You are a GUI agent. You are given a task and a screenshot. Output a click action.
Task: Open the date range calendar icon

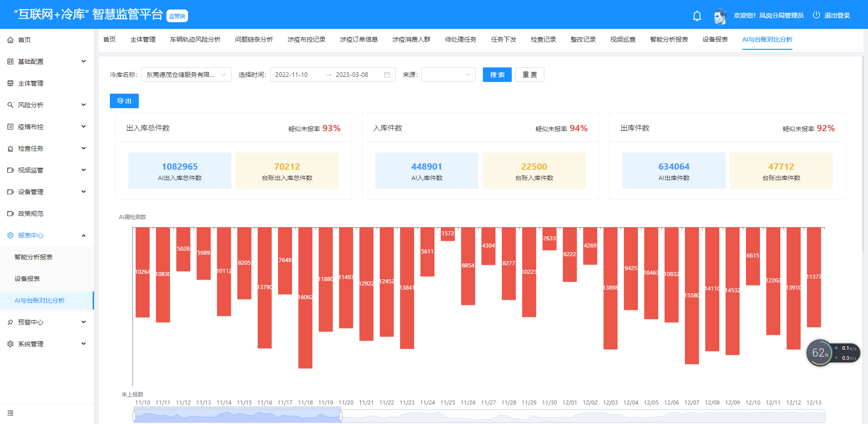tap(387, 75)
